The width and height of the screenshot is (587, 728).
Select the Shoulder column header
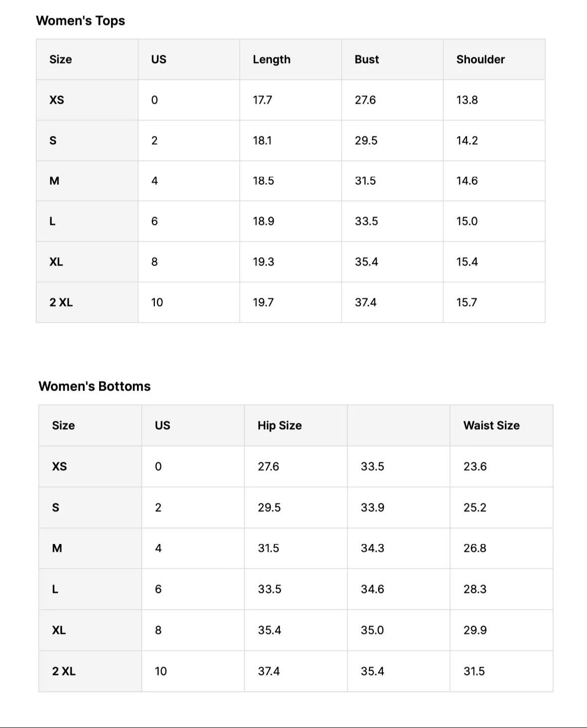pyautogui.click(x=480, y=59)
